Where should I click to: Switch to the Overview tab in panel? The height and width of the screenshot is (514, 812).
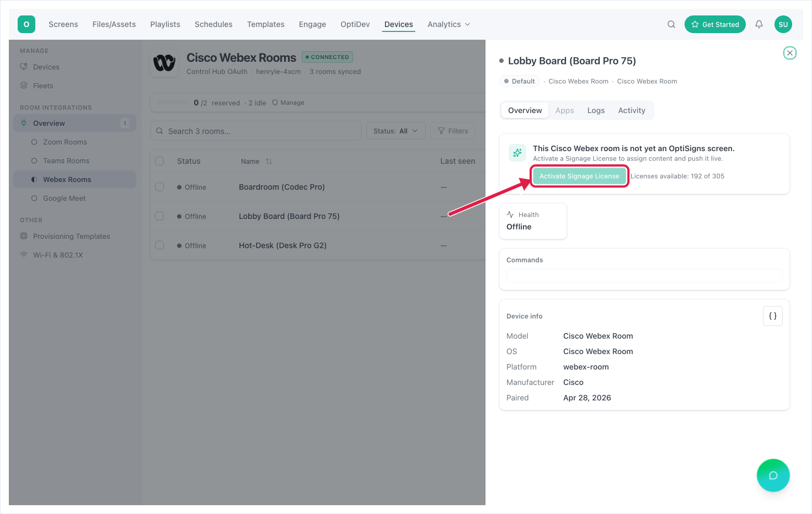click(525, 110)
